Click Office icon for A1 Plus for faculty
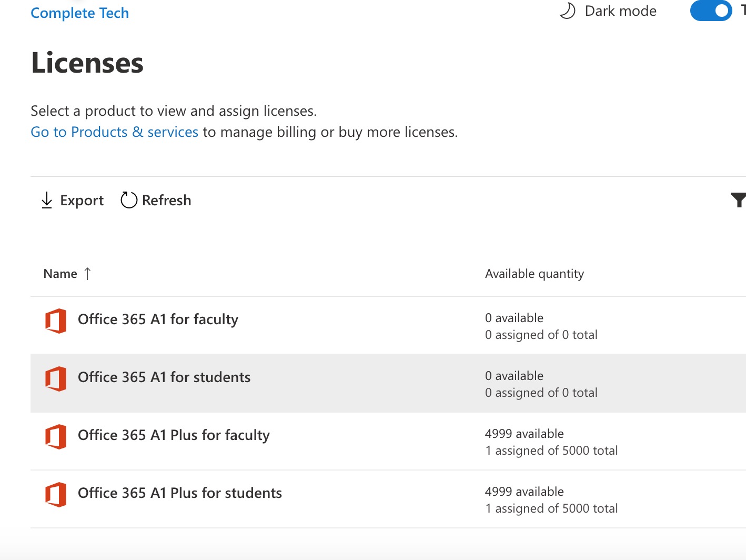 (x=56, y=437)
